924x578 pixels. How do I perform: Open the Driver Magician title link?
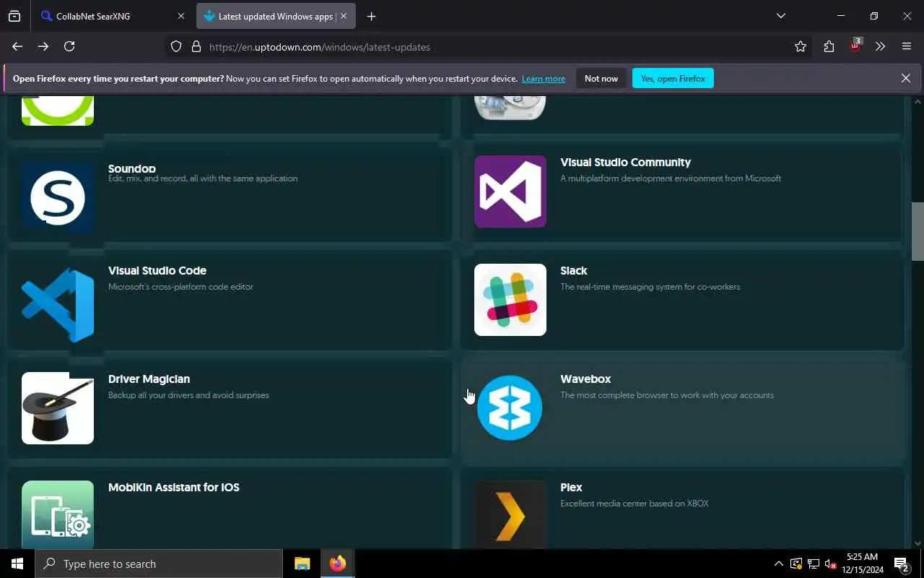pyautogui.click(x=149, y=379)
